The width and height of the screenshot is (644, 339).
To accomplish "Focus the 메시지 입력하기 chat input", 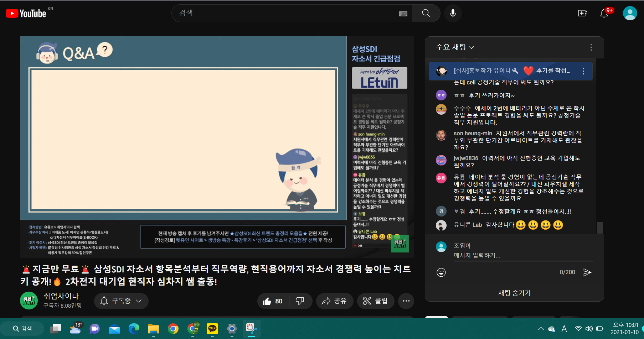I will click(x=523, y=255).
